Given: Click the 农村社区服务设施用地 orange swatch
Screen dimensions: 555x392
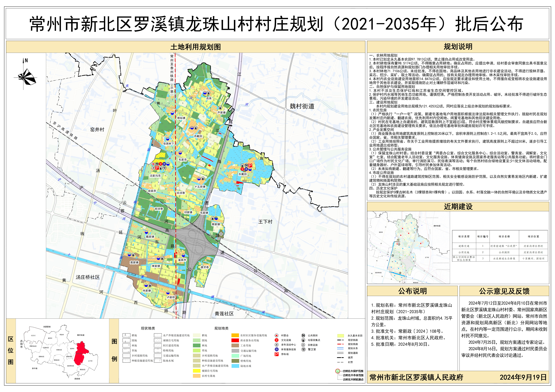Looking at the screenshot, I should (x=235, y=335).
